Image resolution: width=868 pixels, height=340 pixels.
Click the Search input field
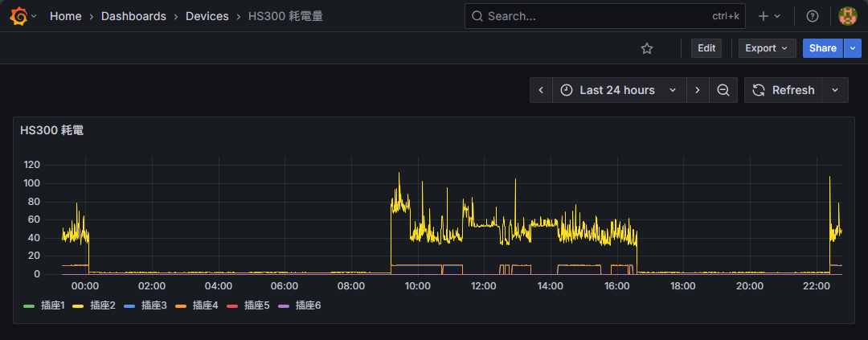(595, 16)
